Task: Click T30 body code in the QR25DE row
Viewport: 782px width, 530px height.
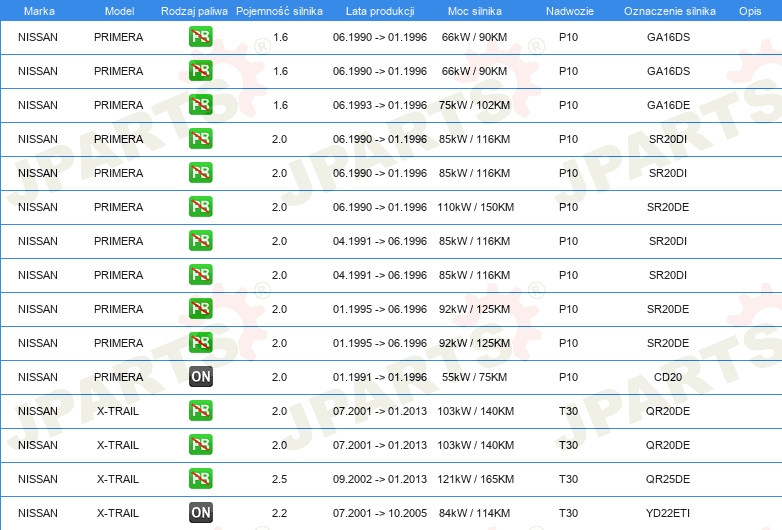Action: (x=568, y=479)
